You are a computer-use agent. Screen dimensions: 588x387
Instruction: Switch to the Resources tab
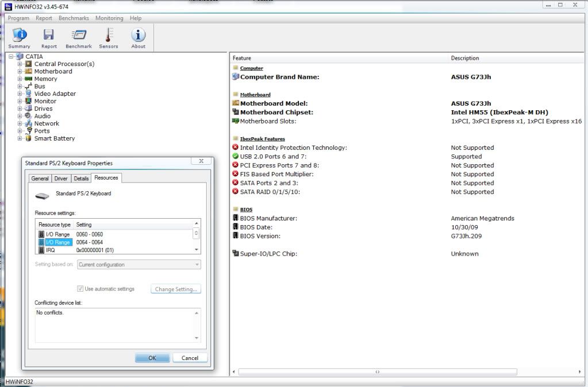click(106, 177)
